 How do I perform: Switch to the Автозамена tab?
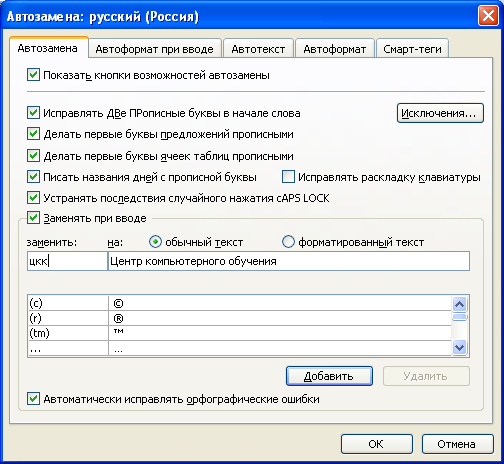(x=49, y=48)
